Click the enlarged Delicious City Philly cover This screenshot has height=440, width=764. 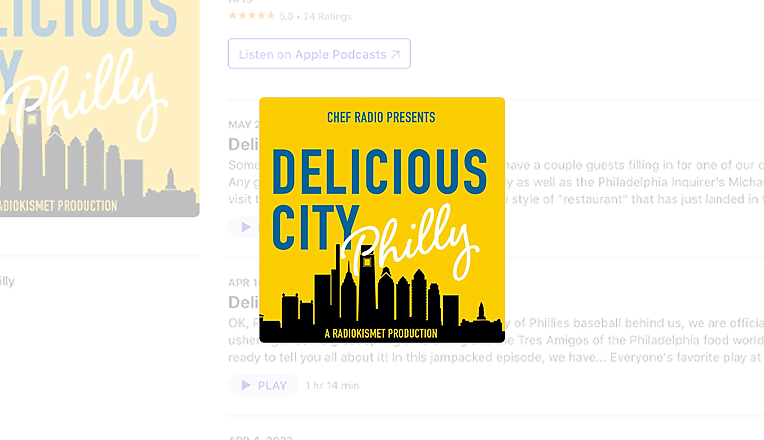coord(382,220)
